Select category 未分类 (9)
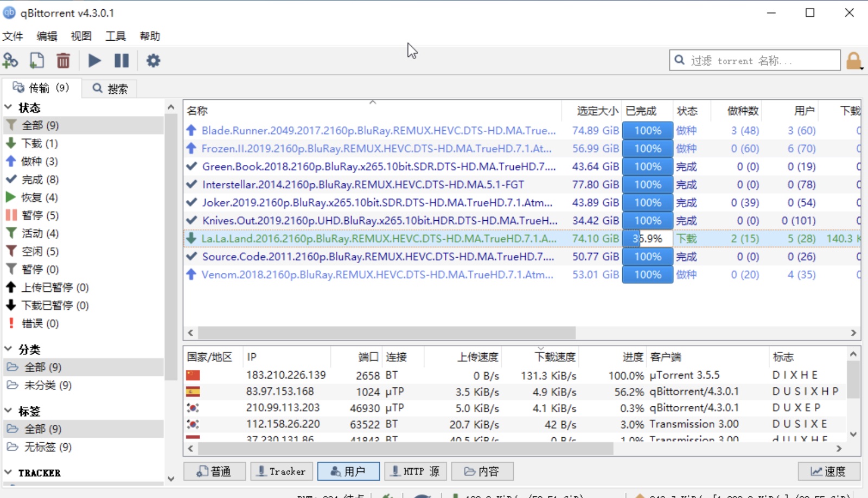The height and width of the screenshot is (498, 868). (x=84, y=385)
